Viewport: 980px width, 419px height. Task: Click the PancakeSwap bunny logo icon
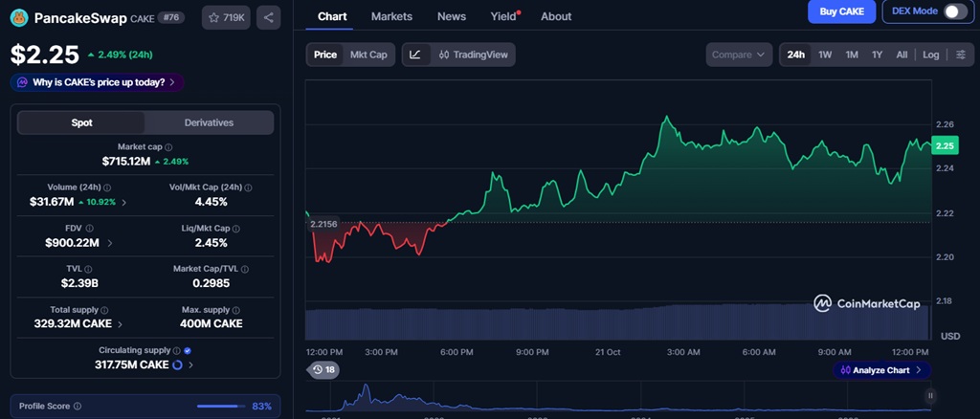[19, 17]
